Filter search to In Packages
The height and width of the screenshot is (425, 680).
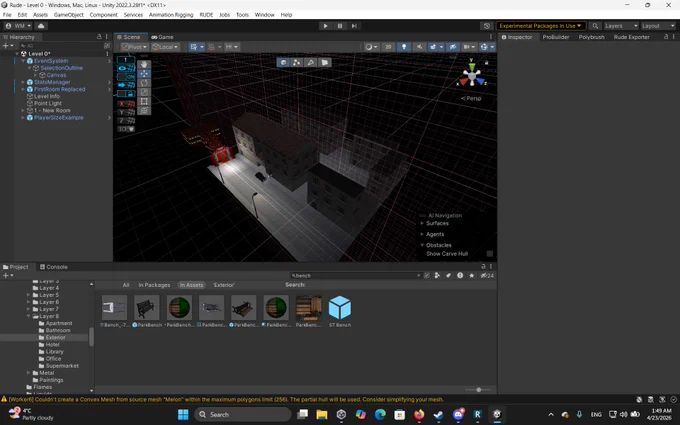154,285
